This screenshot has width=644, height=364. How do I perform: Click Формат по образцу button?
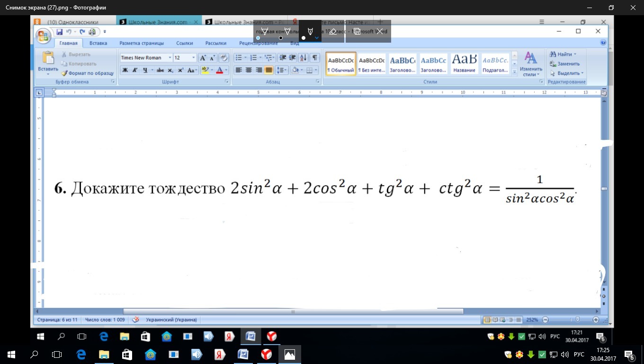pos(88,73)
